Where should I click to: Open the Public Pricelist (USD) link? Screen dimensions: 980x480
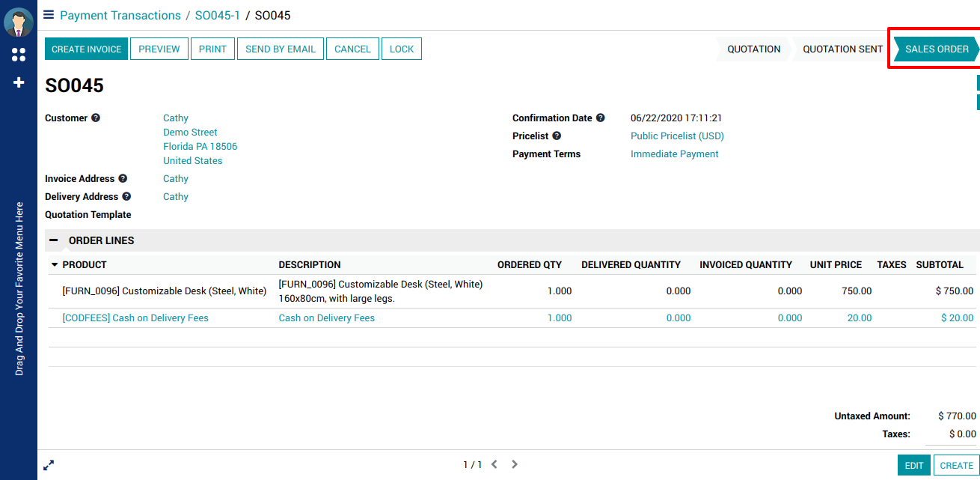pyautogui.click(x=677, y=136)
